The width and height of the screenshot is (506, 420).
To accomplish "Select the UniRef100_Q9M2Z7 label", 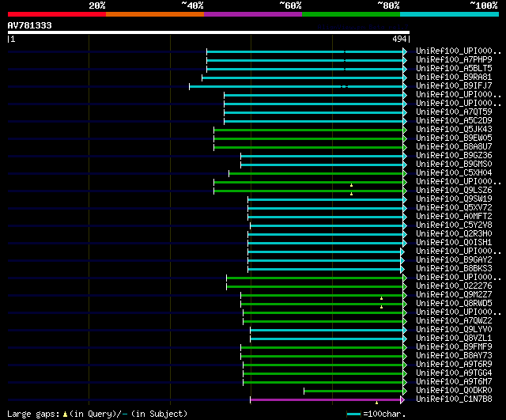I will pyautogui.click(x=454, y=295).
